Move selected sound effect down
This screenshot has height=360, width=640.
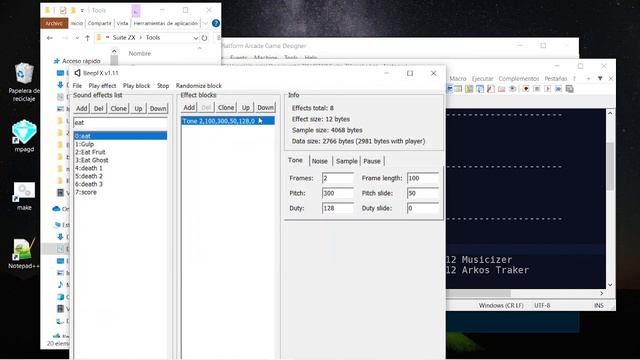(x=158, y=108)
